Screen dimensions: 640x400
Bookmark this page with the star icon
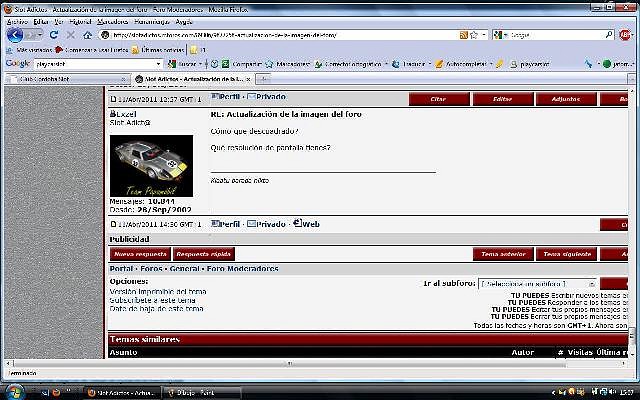click(x=473, y=35)
